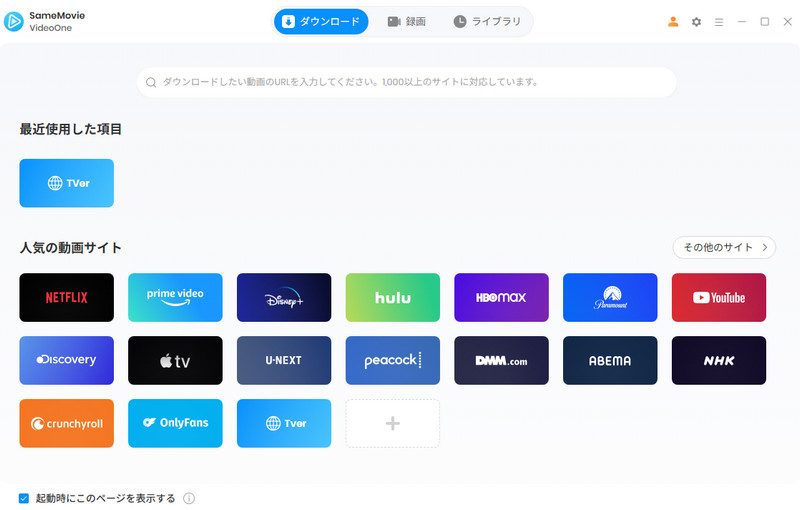Image resolution: width=800 pixels, height=510 pixels.
Task: Open the Discovery tile
Action: tap(66, 360)
